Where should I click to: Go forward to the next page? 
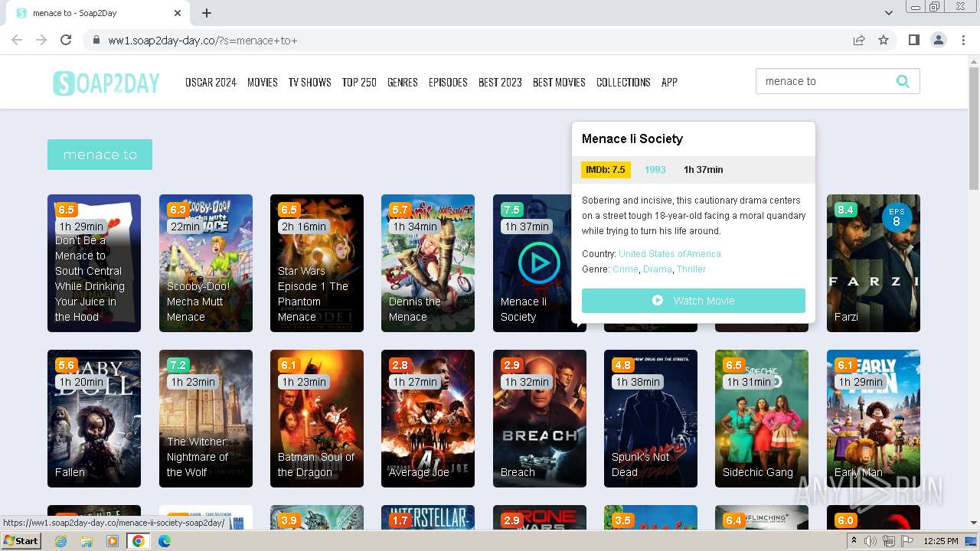point(41,40)
